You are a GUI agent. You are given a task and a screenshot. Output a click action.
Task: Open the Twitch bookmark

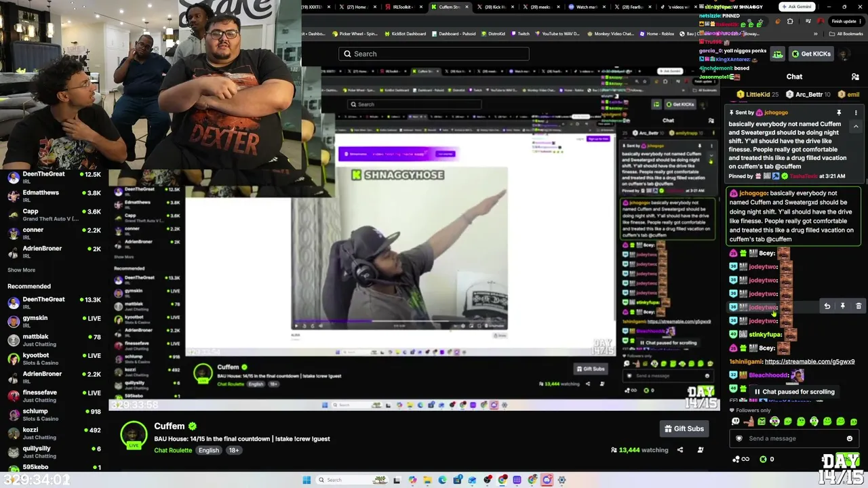(520, 34)
